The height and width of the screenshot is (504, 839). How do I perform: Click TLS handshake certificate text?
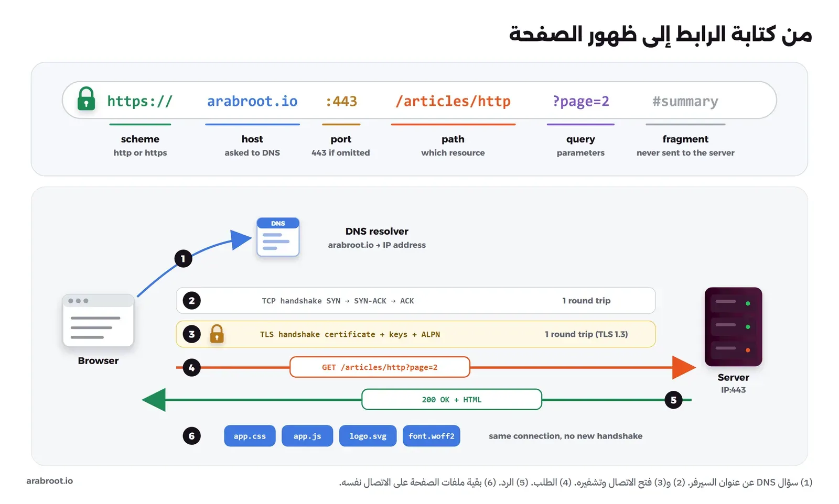350,334
